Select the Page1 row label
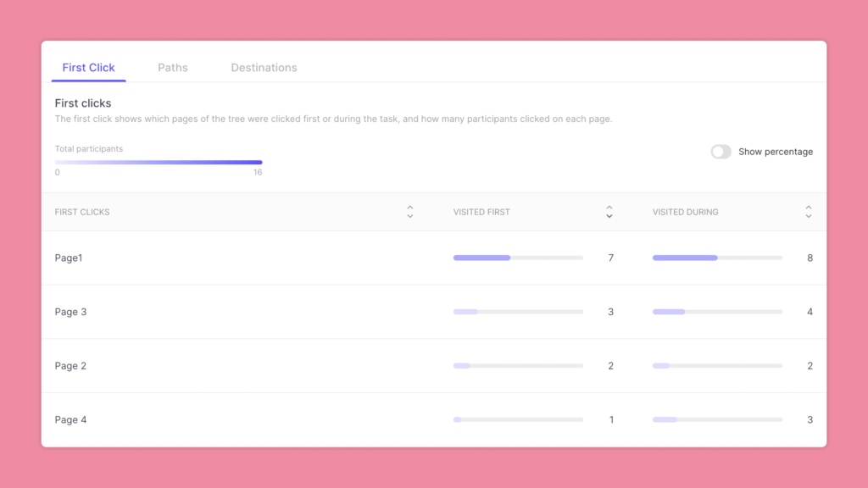Screen dimensions: 868x488 pos(69,258)
